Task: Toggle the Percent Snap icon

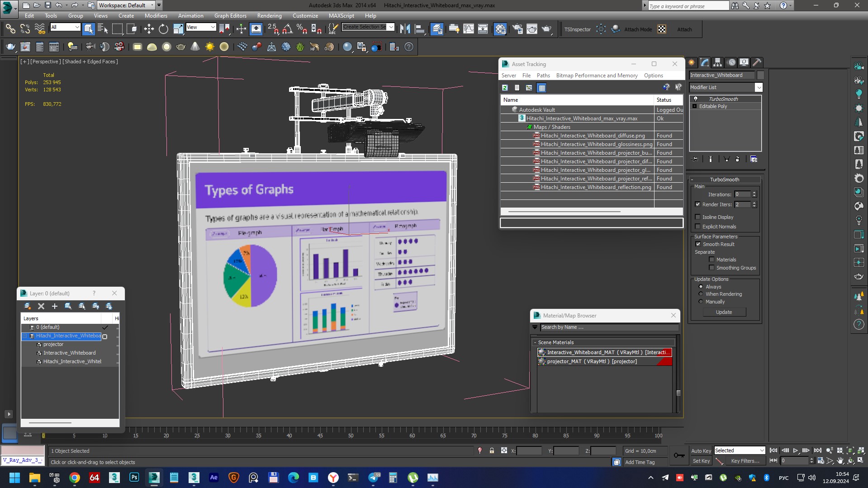Action: click(x=302, y=29)
